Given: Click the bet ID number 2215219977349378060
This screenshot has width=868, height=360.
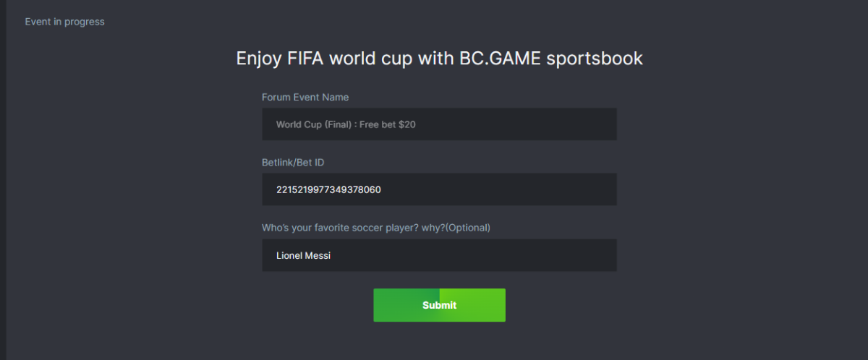Looking at the screenshot, I should click(328, 190).
